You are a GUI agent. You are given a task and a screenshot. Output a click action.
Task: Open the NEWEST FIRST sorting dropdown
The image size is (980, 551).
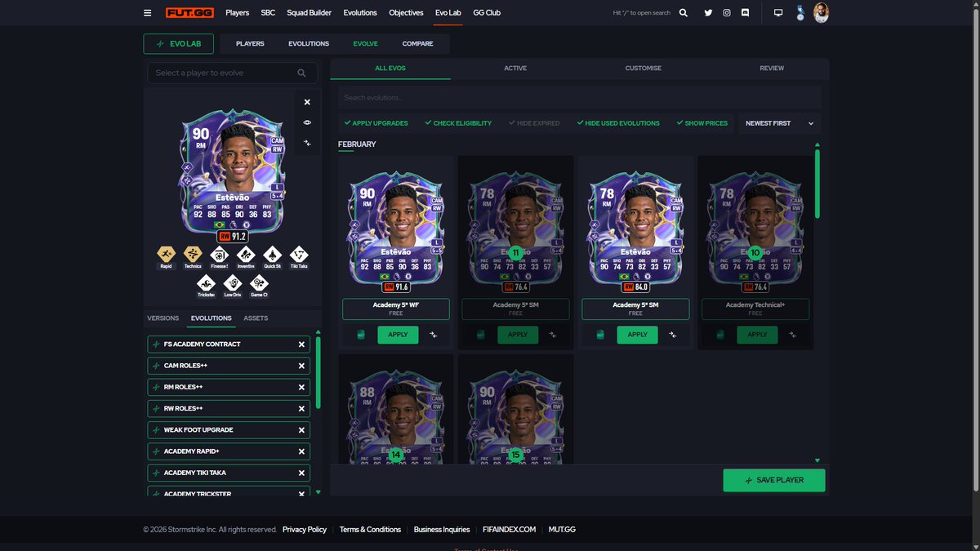(777, 122)
